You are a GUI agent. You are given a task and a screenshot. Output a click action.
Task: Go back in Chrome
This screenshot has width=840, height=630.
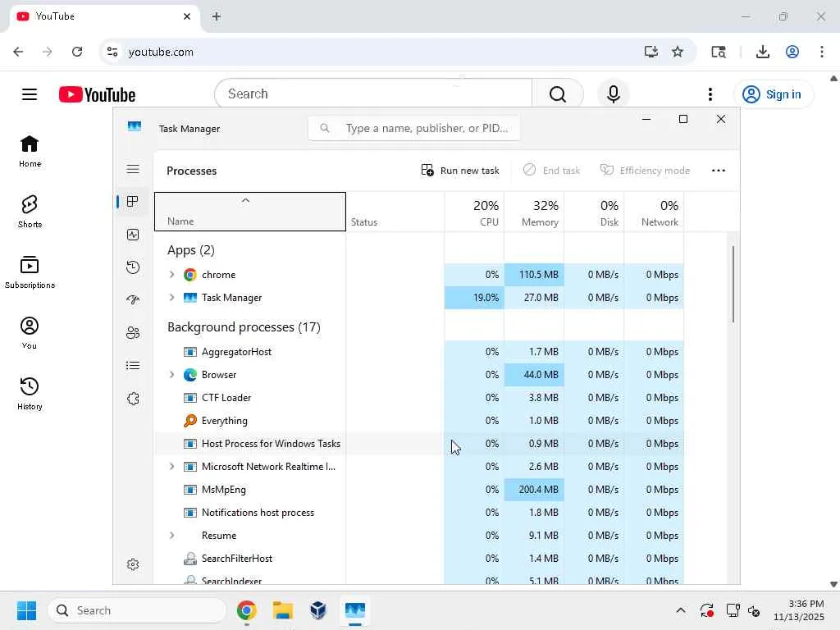tap(18, 52)
